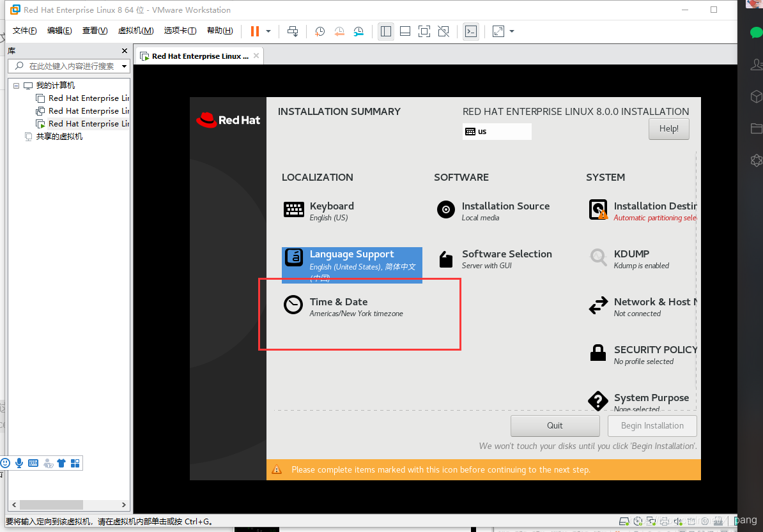The image size is (763, 532).
Task: Collapse the 我的计算机 tree node
Action: click(x=16, y=86)
